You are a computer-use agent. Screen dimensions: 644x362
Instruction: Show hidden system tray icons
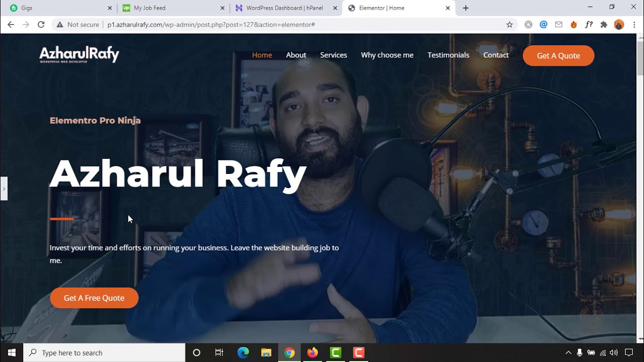tap(569, 352)
